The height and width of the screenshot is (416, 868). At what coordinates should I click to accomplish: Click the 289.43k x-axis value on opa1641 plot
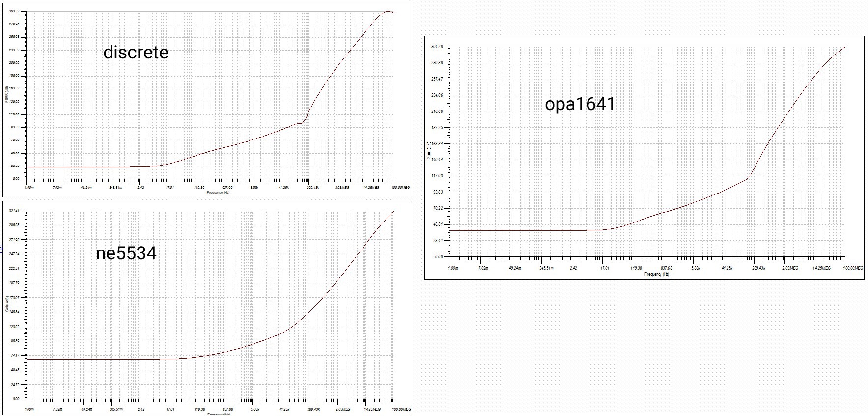point(759,268)
